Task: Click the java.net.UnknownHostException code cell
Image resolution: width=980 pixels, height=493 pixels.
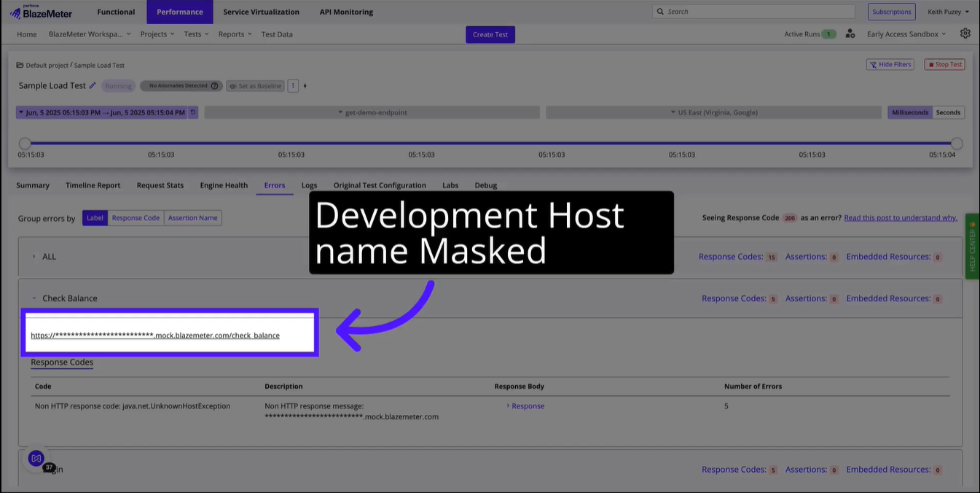Action: [x=133, y=406]
